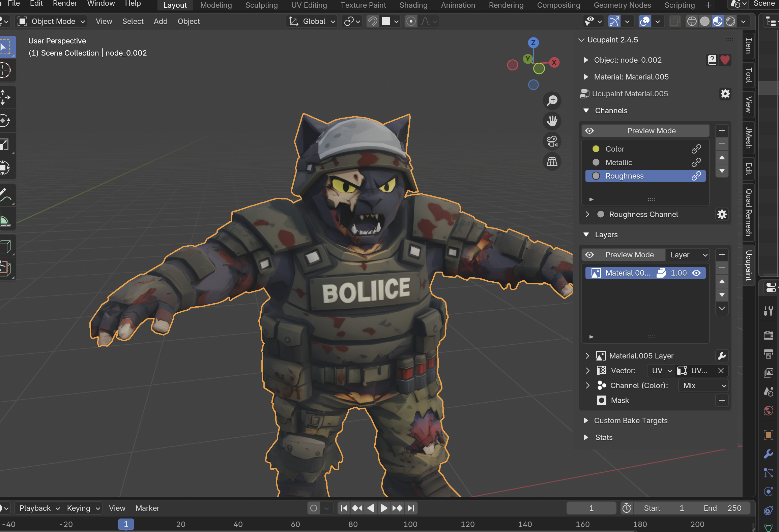The height and width of the screenshot is (532, 779).
Task: Open the Mix blend type dropdown
Action: [704, 385]
